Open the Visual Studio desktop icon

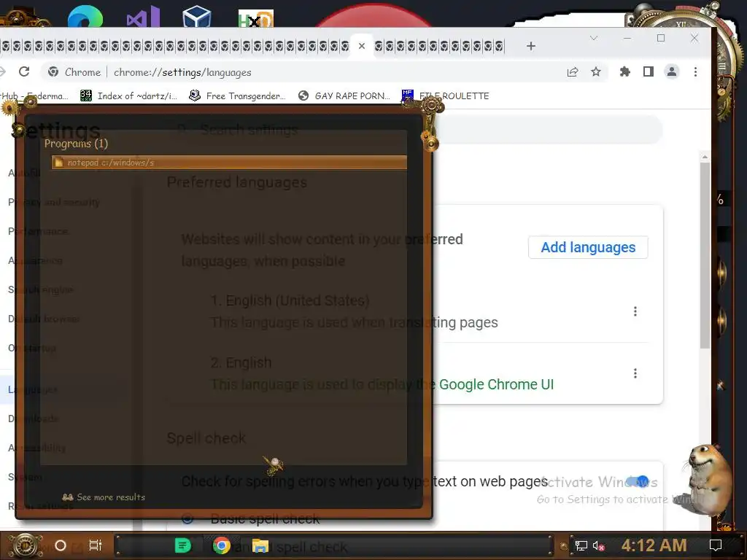coord(143,17)
